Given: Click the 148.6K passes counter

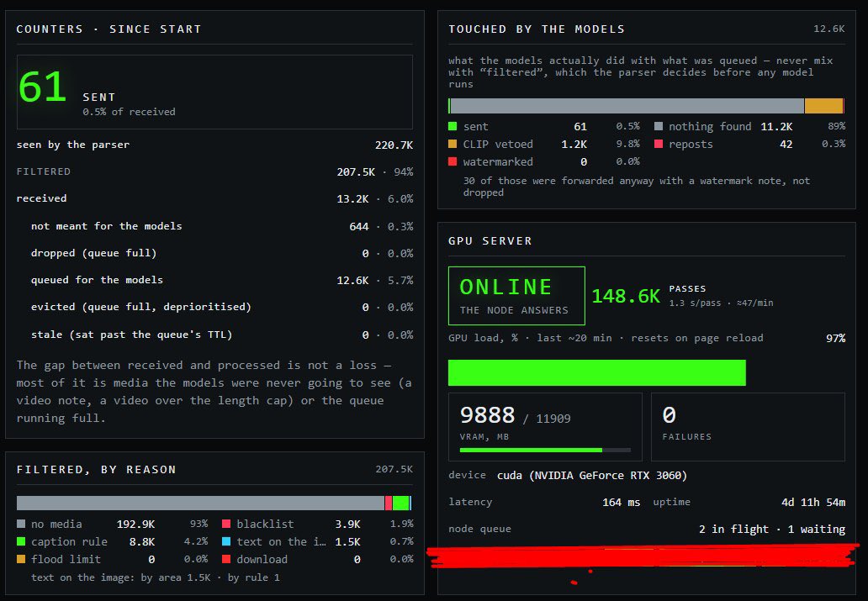Looking at the screenshot, I should point(626,296).
